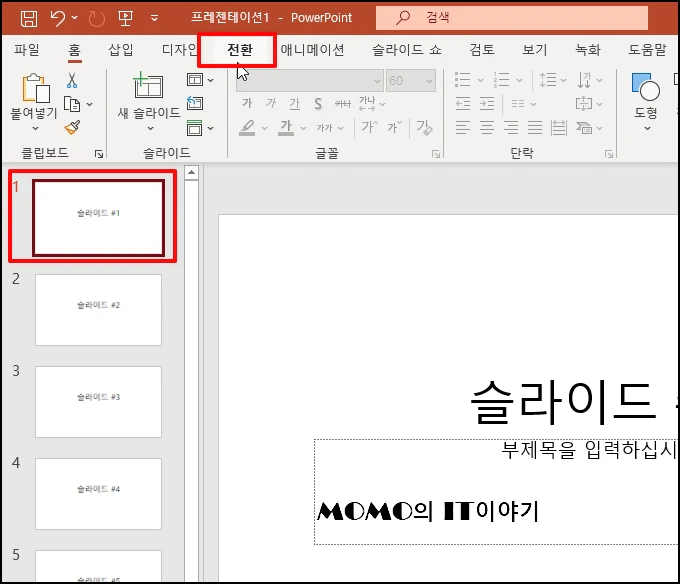Add a slide with 새 슬라이드 icon
The image size is (680, 584).
pyautogui.click(x=148, y=85)
